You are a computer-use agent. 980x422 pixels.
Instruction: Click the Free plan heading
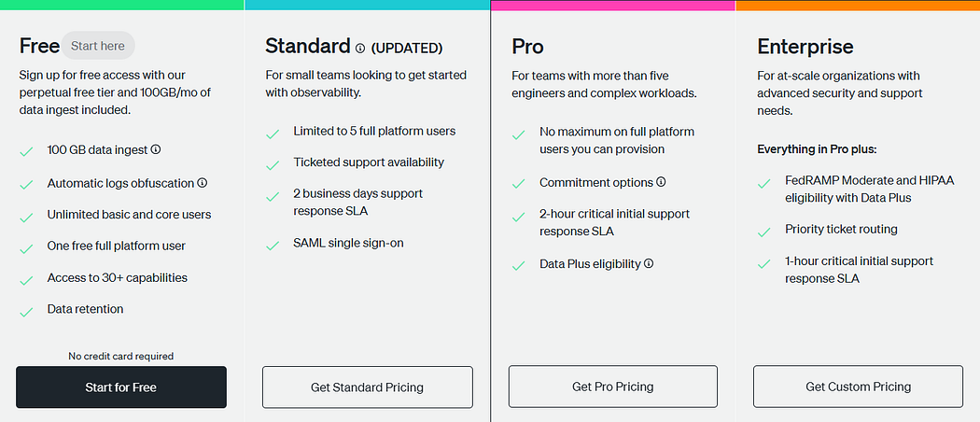(x=39, y=46)
